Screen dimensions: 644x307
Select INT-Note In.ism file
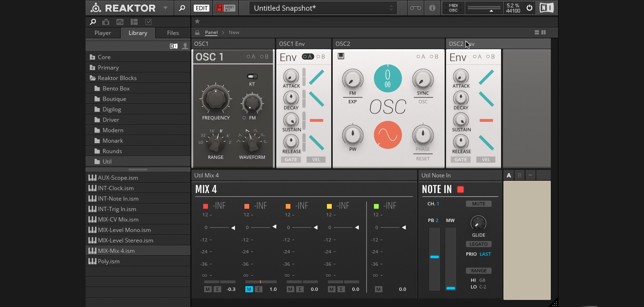click(x=138, y=199)
